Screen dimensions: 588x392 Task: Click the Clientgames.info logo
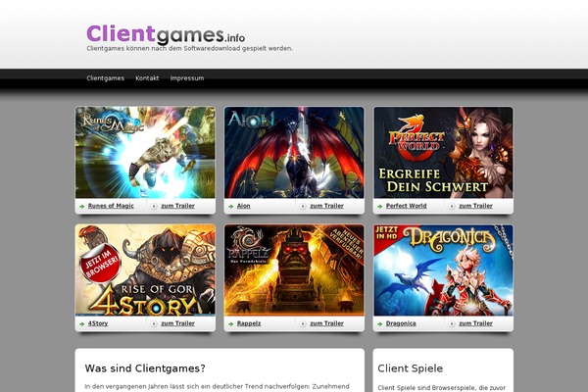[166, 34]
